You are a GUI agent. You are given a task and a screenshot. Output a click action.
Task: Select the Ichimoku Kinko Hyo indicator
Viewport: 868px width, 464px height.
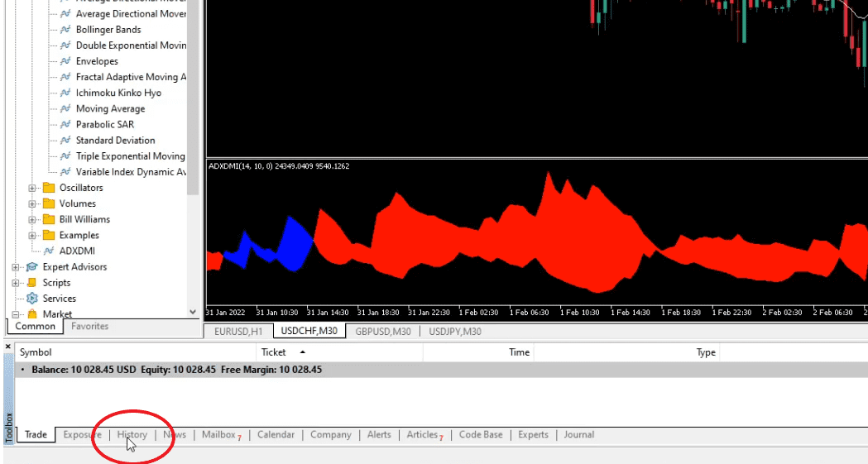(x=118, y=93)
